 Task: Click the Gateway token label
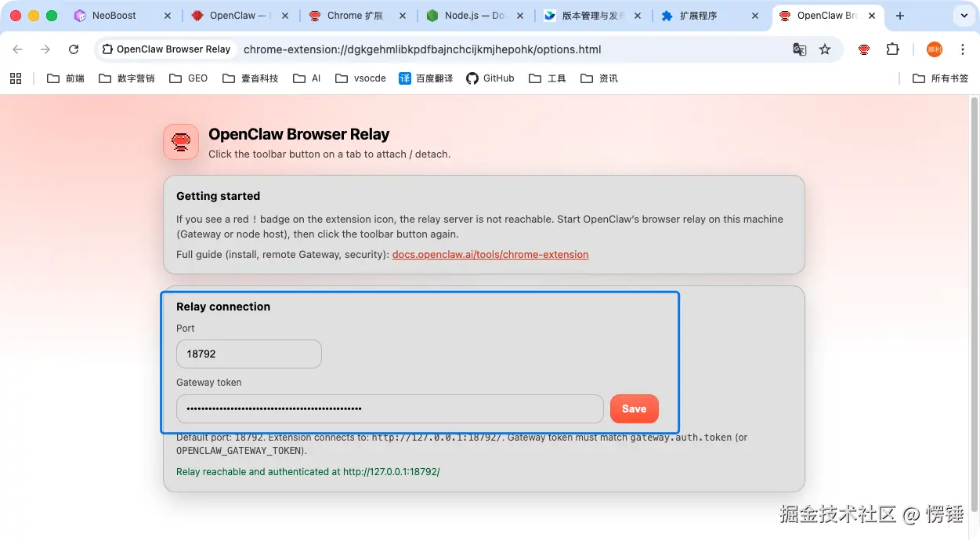[x=208, y=383]
